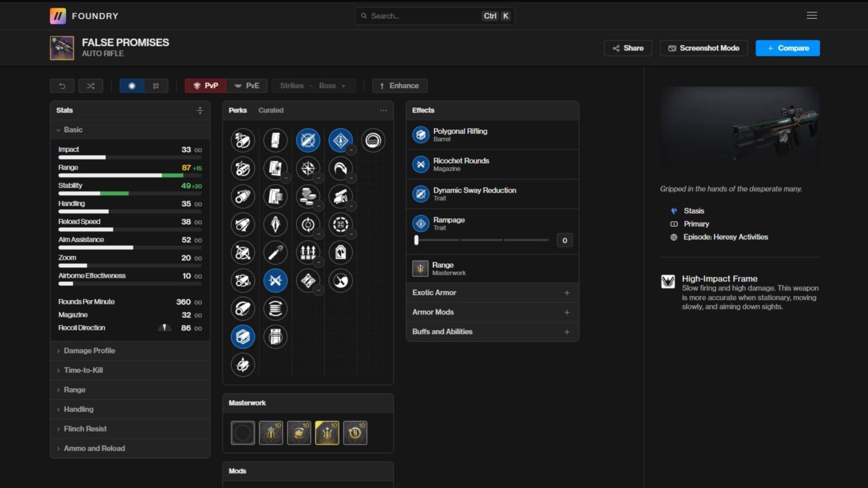Image resolution: width=868 pixels, height=488 pixels.
Task: Toggle the single-perk view mode button
Action: [132, 86]
